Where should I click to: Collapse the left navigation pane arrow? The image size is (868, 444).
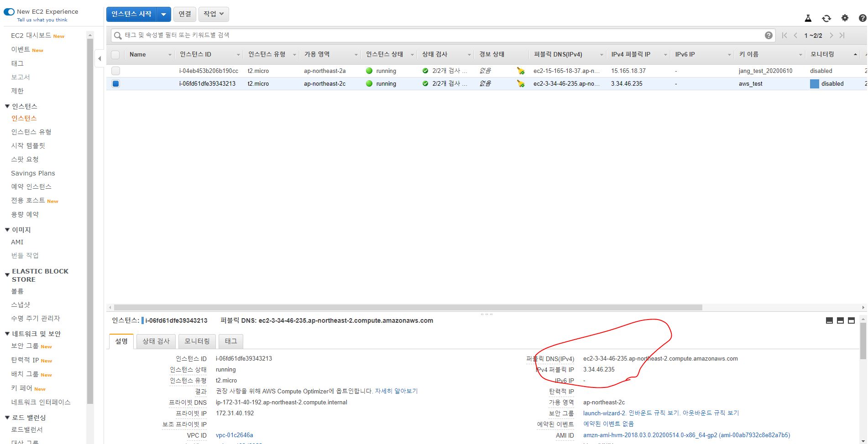(99, 58)
